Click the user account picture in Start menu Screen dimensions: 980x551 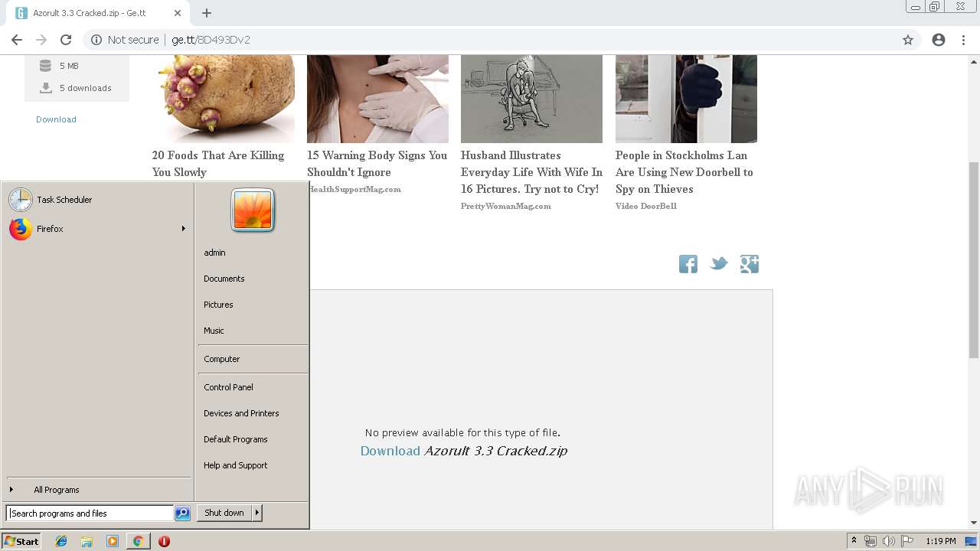tap(253, 210)
